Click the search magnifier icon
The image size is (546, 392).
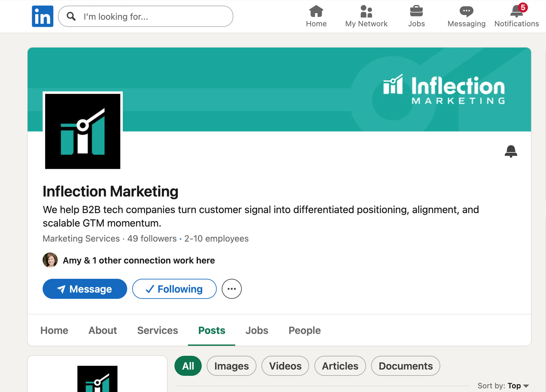71,16
